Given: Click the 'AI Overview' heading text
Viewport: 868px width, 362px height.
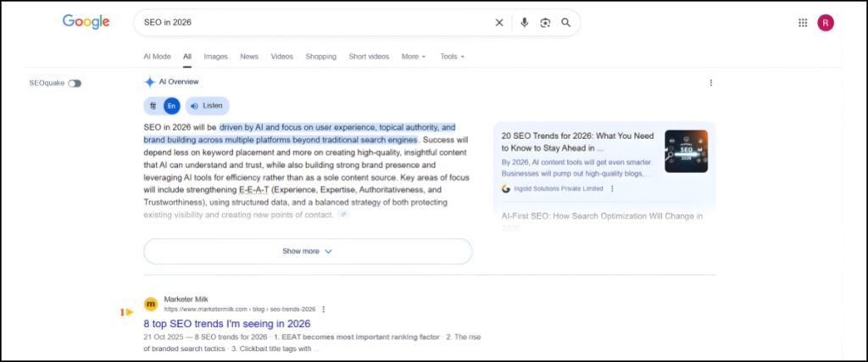Looking at the screenshot, I should tap(179, 82).
